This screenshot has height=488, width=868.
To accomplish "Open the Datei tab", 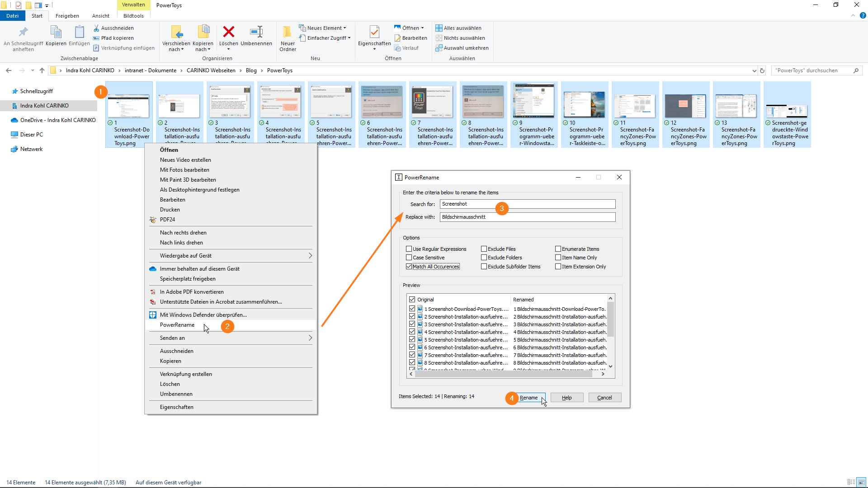I will coord(12,16).
